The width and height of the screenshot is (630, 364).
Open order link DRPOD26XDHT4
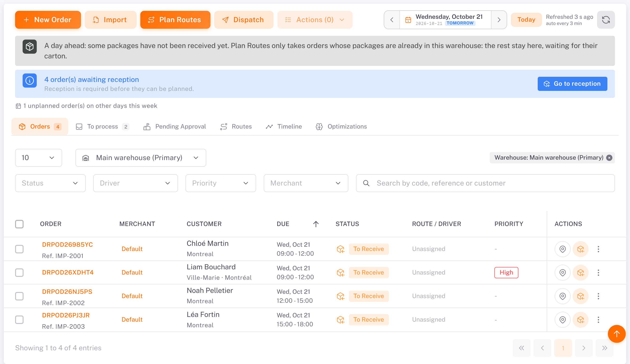(x=68, y=272)
